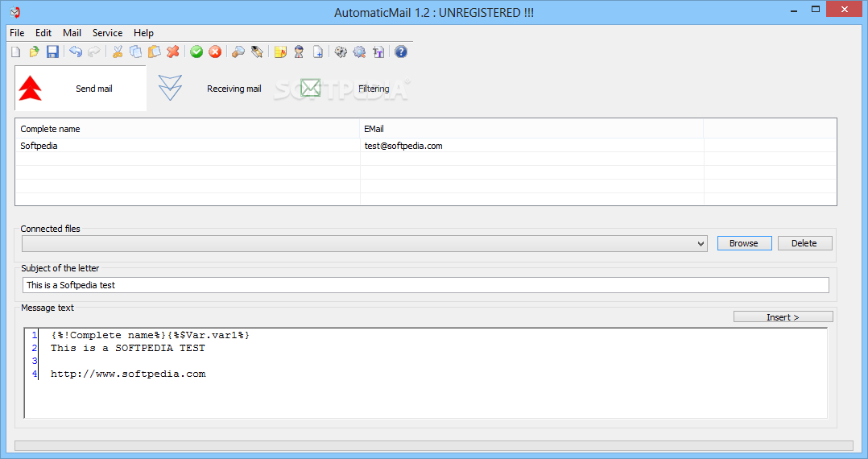Minimize the AutomaticMail window

pyautogui.click(x=793, y=10)
